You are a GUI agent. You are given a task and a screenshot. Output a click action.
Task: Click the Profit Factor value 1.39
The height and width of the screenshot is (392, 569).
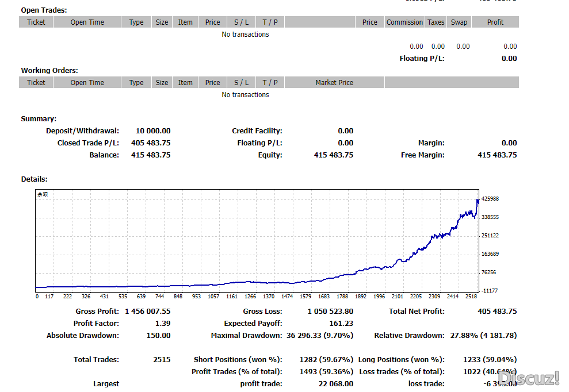click(163, 323)
